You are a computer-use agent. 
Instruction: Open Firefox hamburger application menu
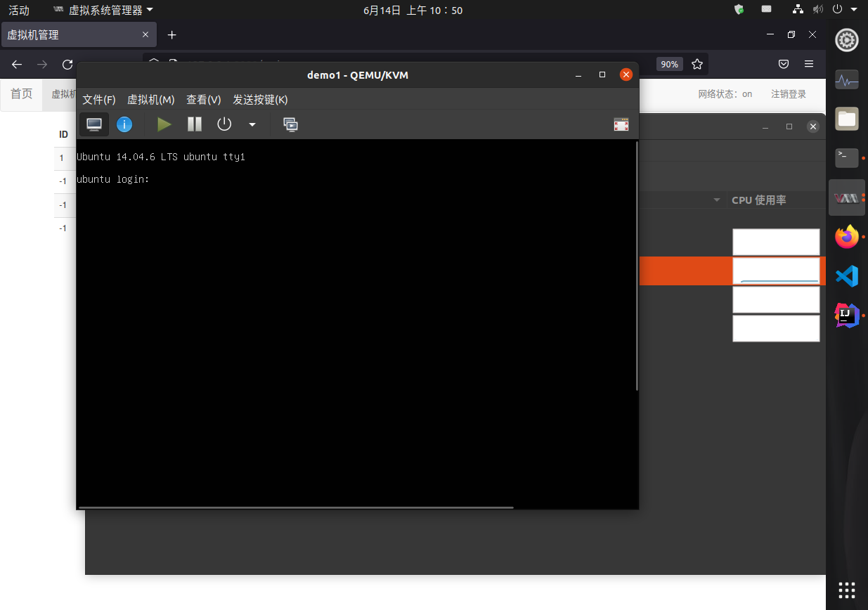809,64
